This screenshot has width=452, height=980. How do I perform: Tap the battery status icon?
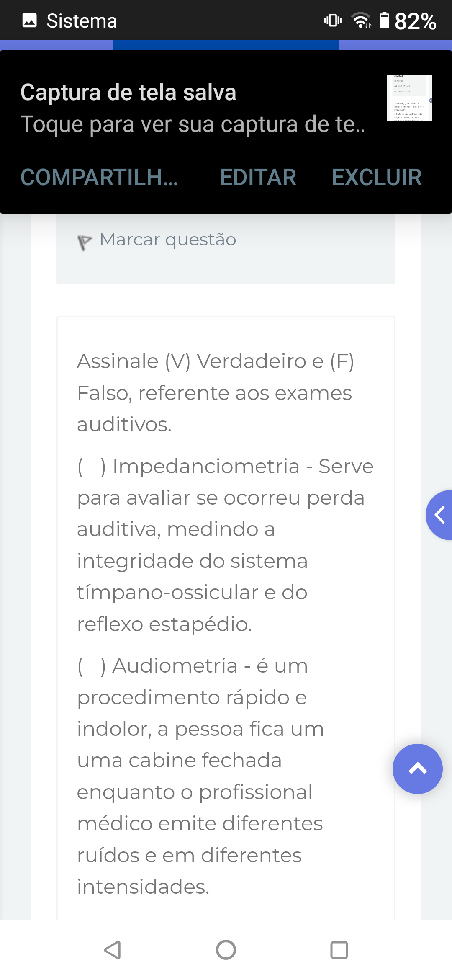click(384, 20)
